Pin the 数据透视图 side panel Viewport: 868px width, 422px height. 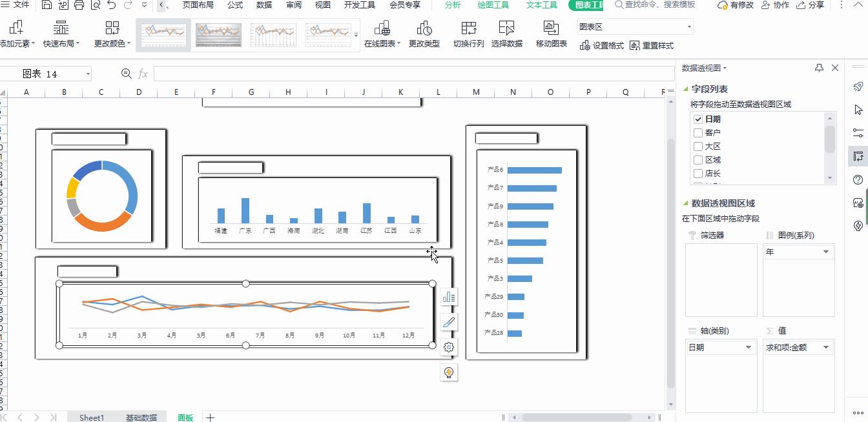coord(819,68)
